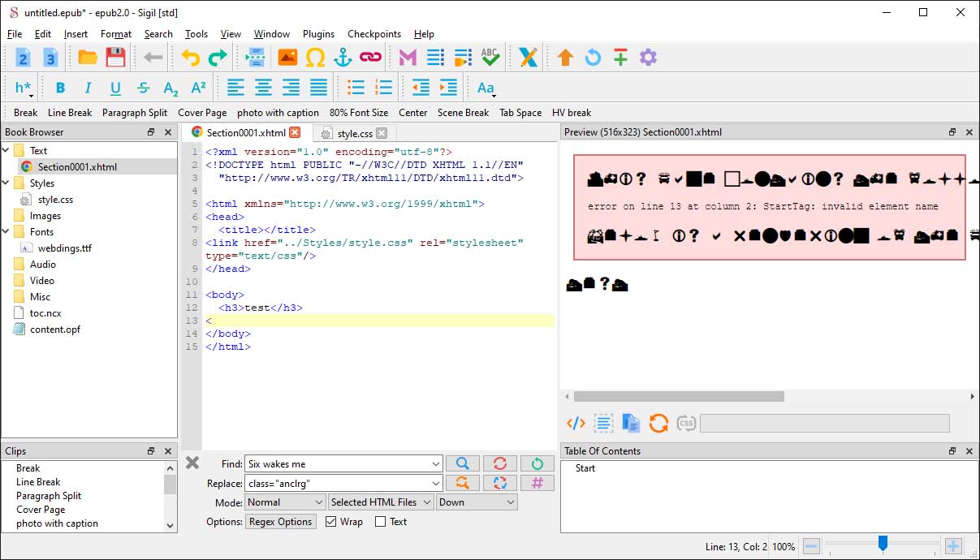Open the search direction Down dropdown
Viewport: 980px width, 560px height.
[476, 502]
